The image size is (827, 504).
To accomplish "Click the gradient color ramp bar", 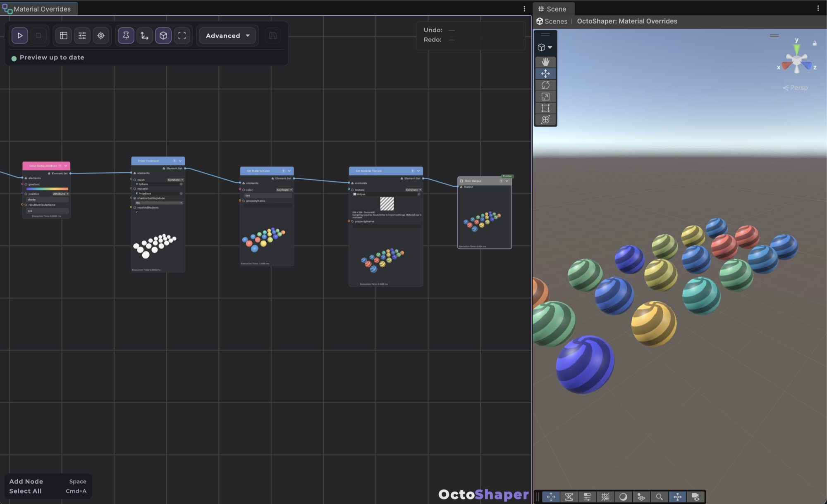I will (47, 189).
